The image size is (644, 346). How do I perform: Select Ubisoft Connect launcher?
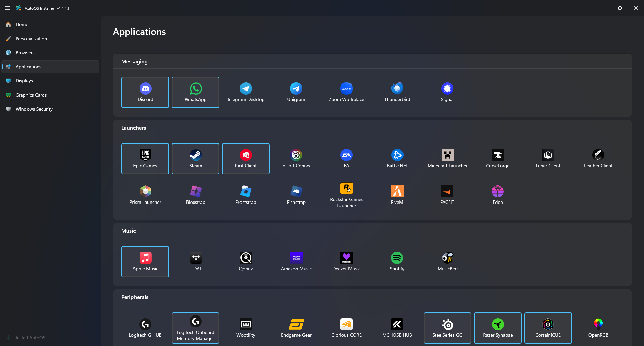[296, 159]
